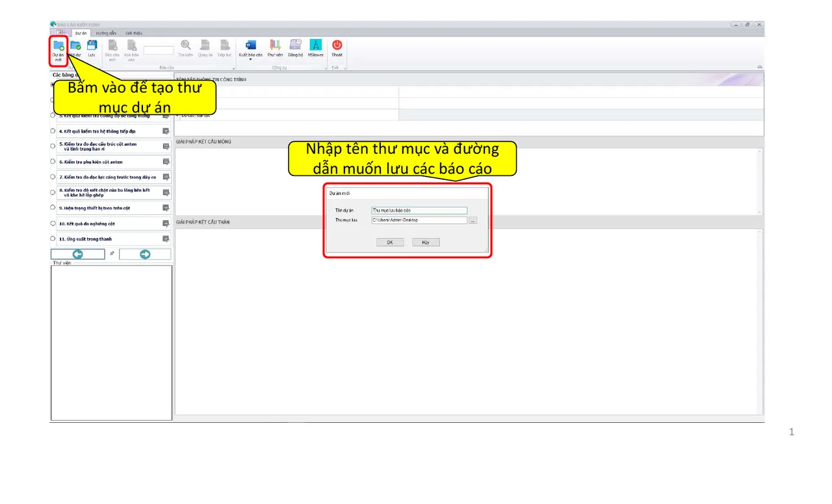Open note icon for row 9 thiết bị treo

[x=166, y=208]
